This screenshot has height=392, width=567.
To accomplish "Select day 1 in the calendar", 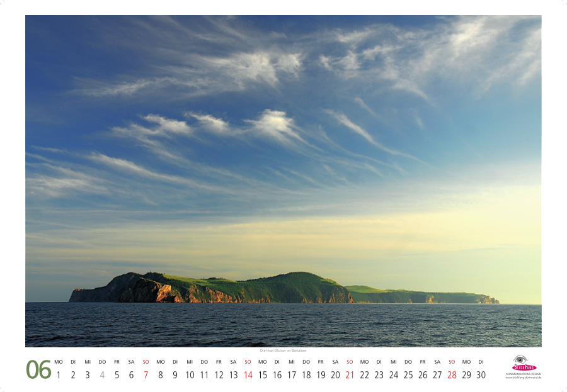I will pos(58,375).
